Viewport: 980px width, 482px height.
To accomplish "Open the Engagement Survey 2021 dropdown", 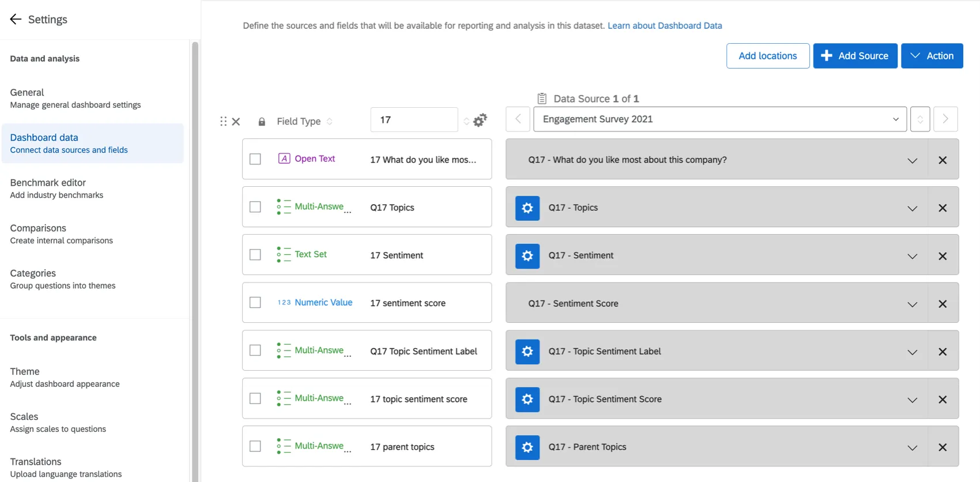I will click(x=719, y=119).
